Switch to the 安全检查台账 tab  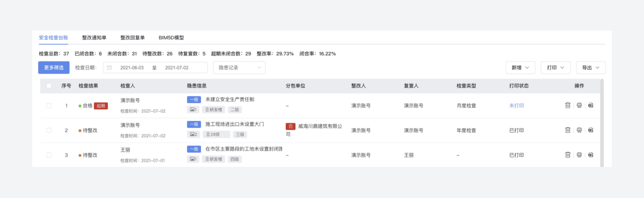point(54,37)
